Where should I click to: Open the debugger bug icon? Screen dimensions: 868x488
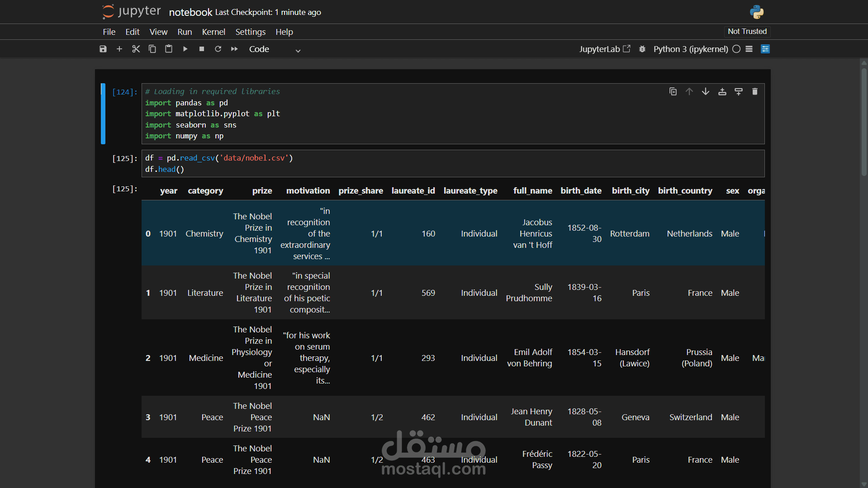pyautogui.click(x=642, y=49)
